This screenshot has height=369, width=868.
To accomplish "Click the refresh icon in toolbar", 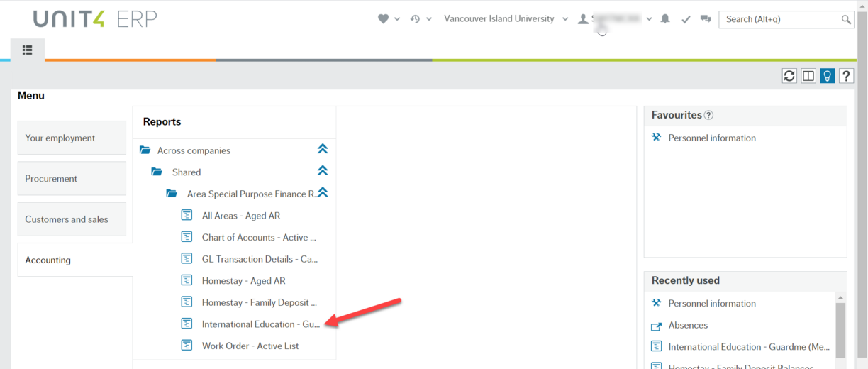I will click(789, 76).
